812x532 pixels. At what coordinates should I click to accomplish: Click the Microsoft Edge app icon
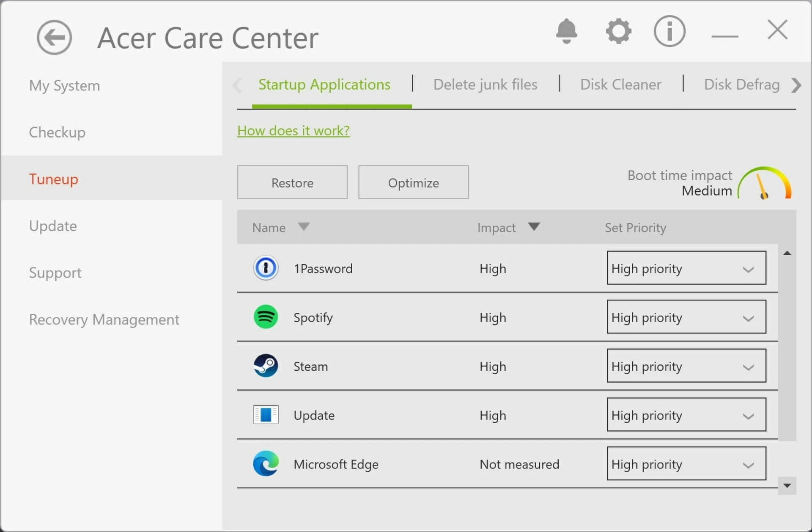coord(266,463)
